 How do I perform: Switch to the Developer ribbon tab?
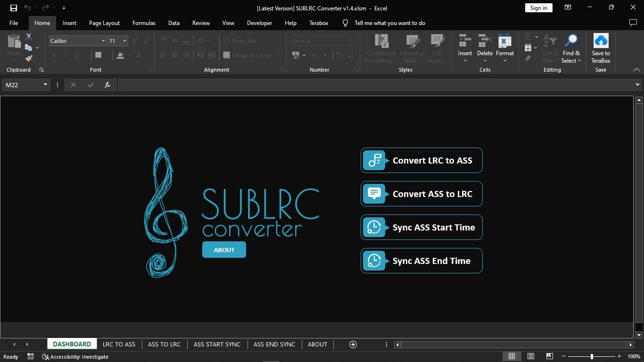(x=259, y=23)
